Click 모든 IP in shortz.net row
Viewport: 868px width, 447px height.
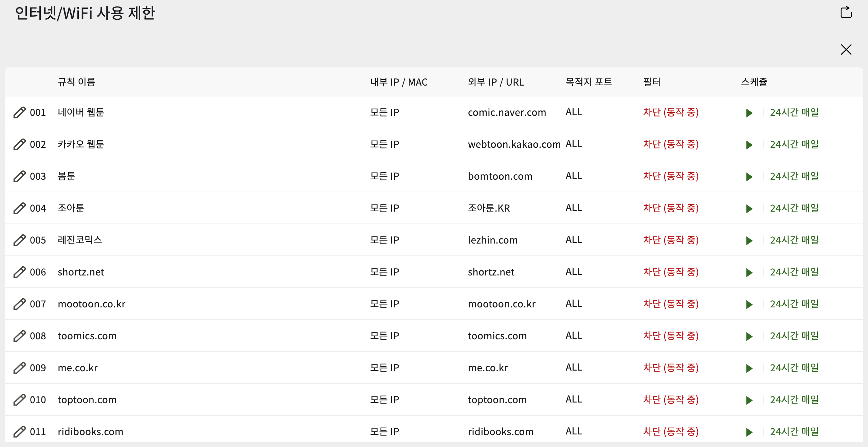[x=384, y=272]
